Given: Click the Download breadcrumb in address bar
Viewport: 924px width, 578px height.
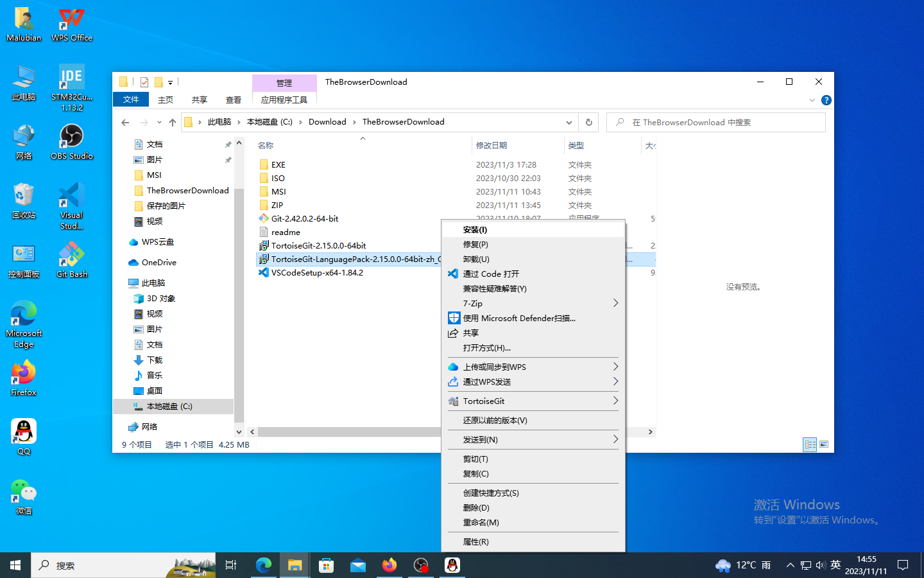Looking at the screenshot, I should pyautogui.click(x=327, y=122).
